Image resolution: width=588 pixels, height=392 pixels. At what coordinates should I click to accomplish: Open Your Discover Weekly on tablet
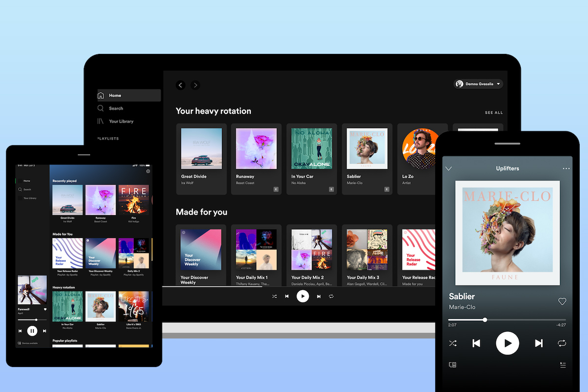[x=100, y=257]
